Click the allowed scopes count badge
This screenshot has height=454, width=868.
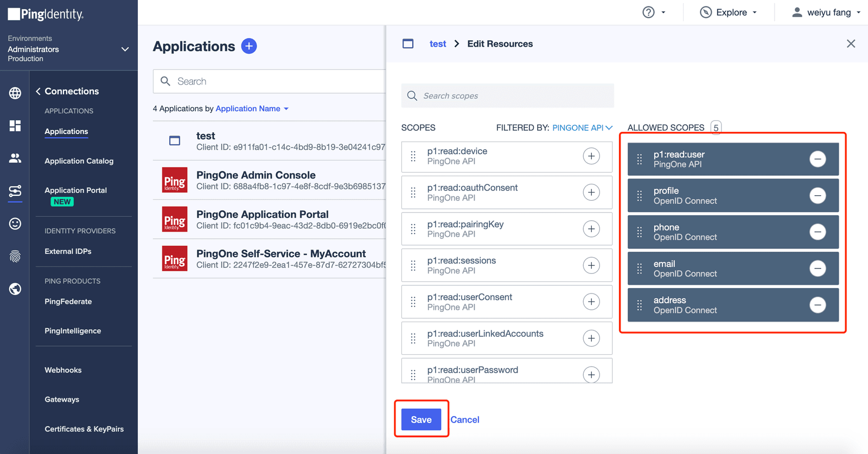(716, 127)
